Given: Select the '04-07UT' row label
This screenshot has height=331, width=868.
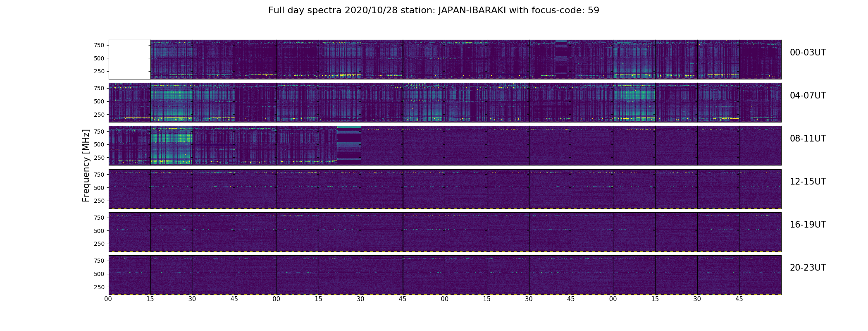Looking at the screenshot, I should 808,96.
